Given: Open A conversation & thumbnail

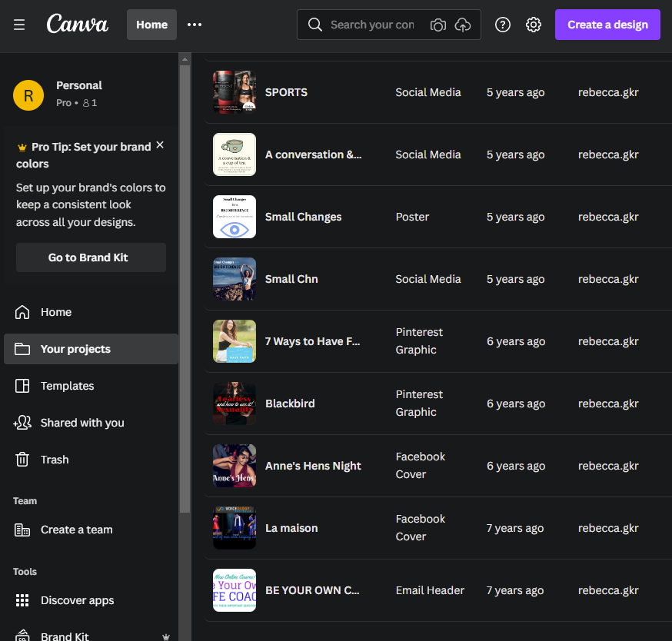Looking at the screenshot, I should pos(235,154).
